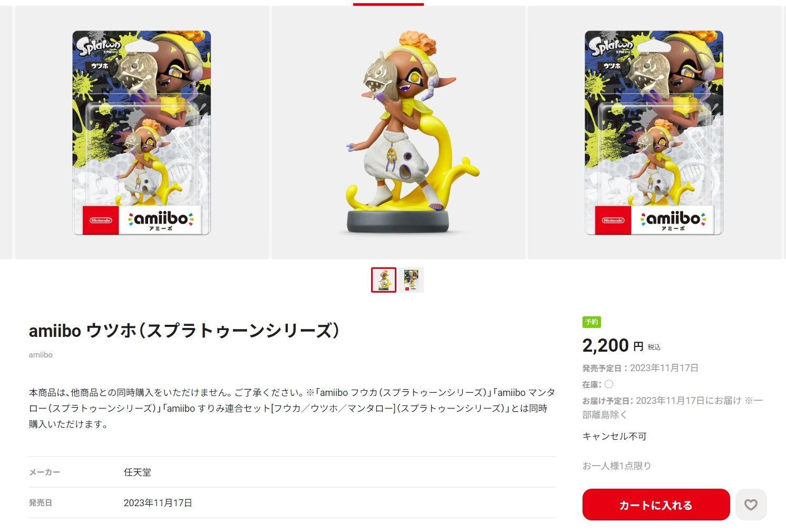Screen dimensions: 786x532
Task: Click the 2,200 円 price text
Action: click(613, 345)
